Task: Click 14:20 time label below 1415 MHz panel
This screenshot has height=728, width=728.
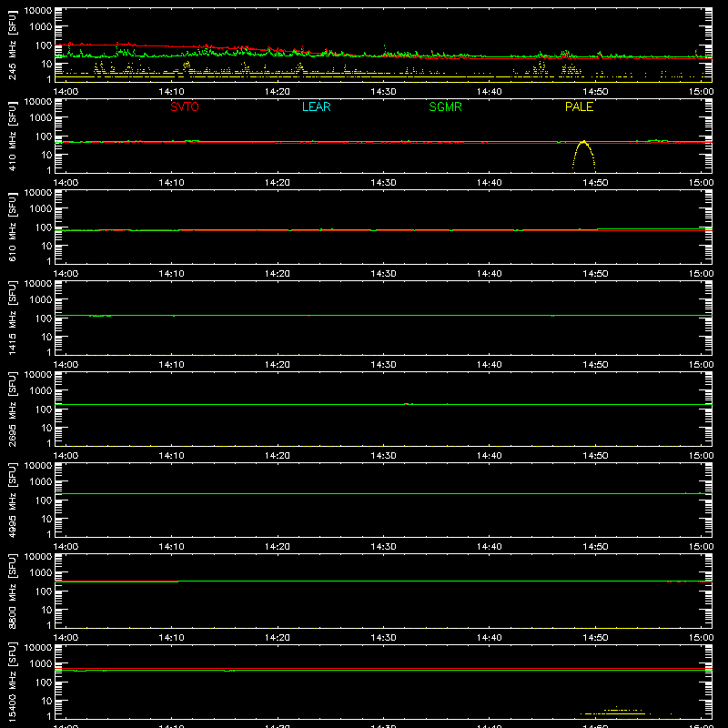Action: 278,365
